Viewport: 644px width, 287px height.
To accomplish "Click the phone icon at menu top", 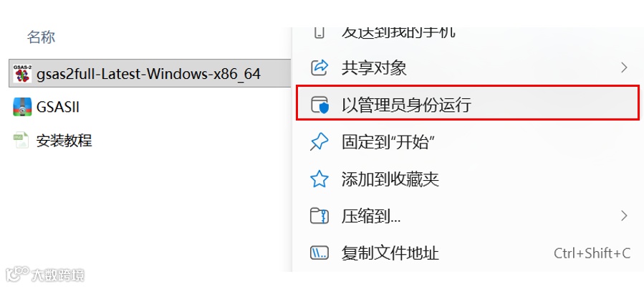I will (x=319, y=33).
